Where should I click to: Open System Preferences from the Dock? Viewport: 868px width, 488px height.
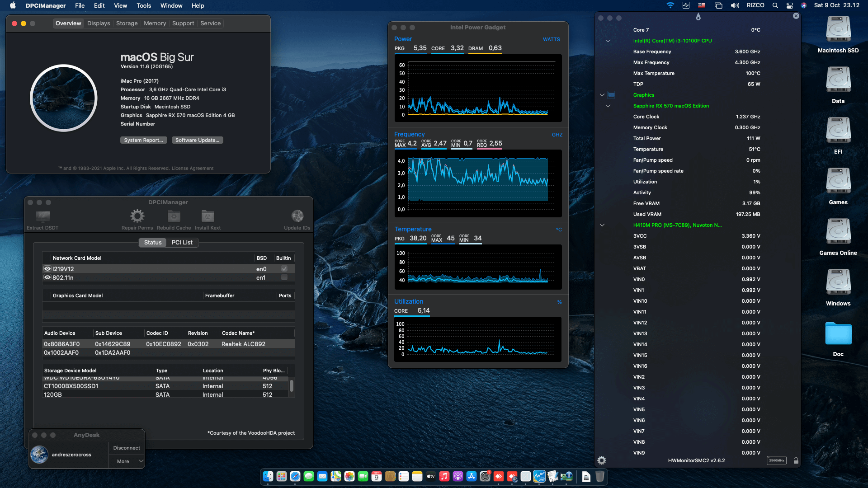coord(485,476)
